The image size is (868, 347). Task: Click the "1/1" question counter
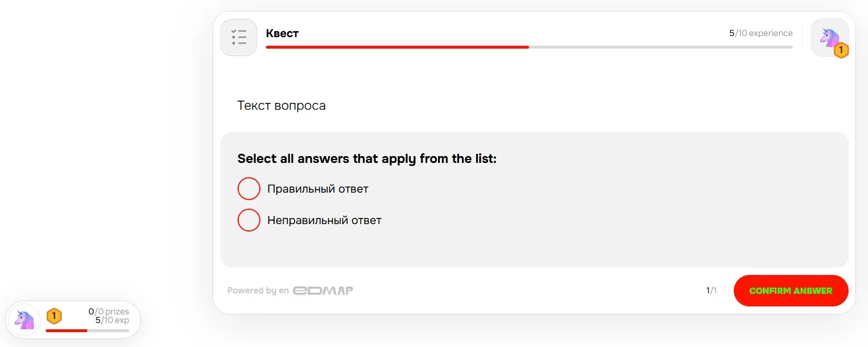pyautogui.click(x=712, y=290)
